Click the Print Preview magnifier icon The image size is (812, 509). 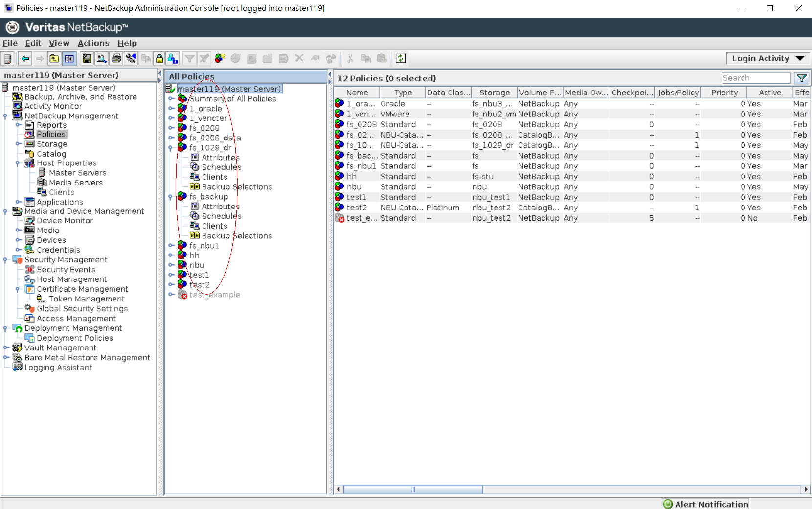(101, 59)
